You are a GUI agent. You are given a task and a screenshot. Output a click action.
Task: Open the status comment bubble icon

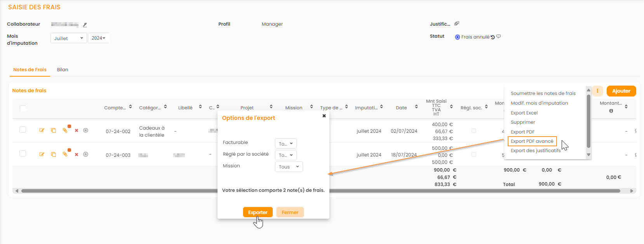[499, 37]
